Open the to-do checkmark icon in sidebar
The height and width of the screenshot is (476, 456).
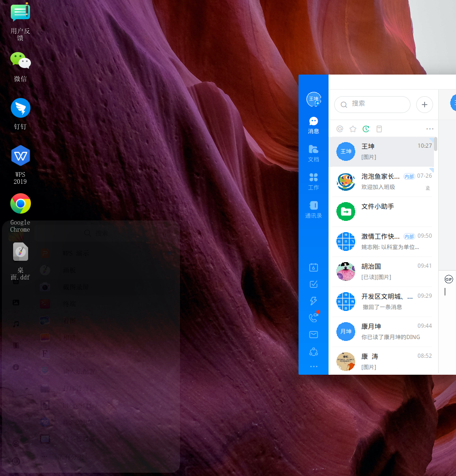click(x=314, y=284)
